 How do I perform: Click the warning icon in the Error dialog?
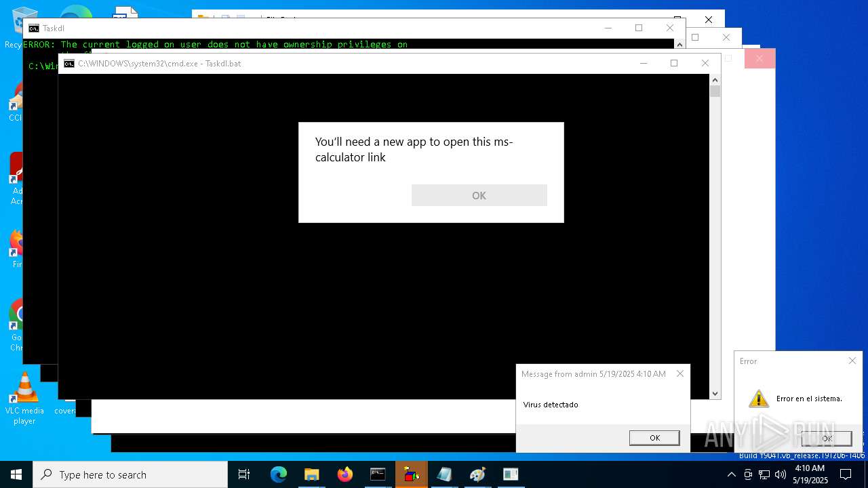[x=758, y=399]
